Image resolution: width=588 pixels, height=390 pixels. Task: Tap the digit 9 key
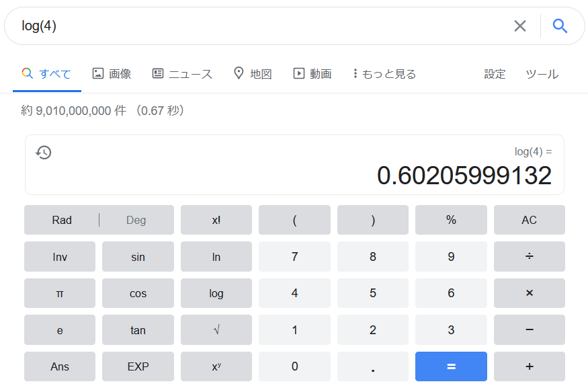click(451, 257)
